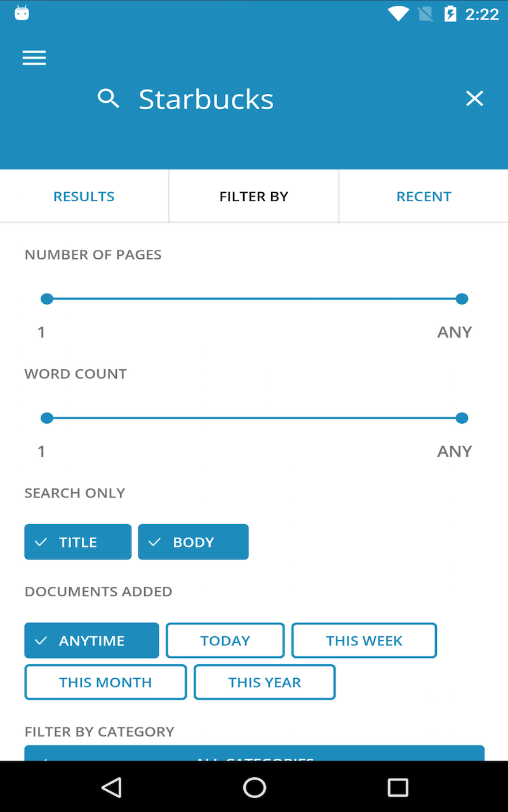Switch to the RESULTS tab
The image size is (508, 812).
[84, 196]
